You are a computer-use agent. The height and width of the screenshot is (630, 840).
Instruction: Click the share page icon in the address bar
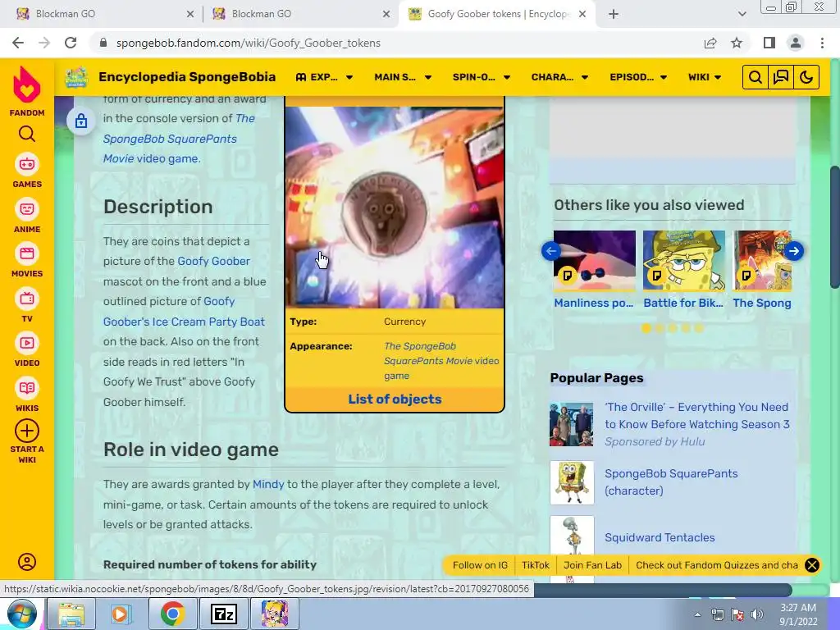tap(710, 43)
